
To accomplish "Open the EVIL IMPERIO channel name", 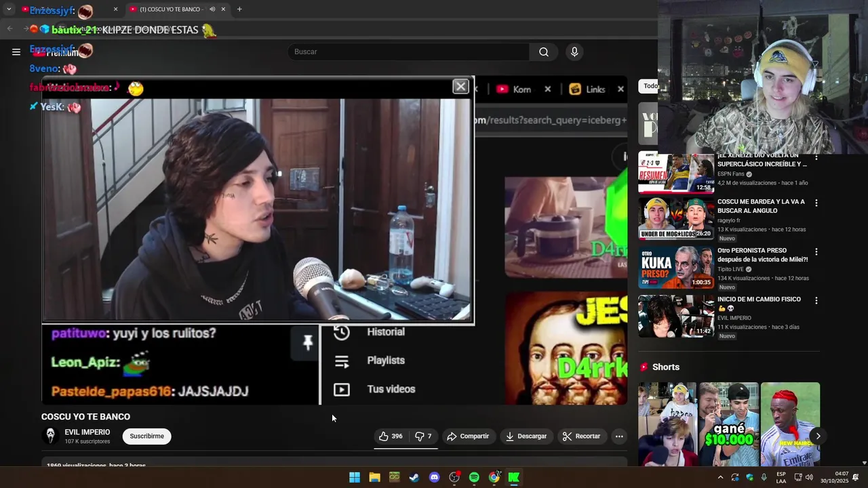I will (87, 432).
